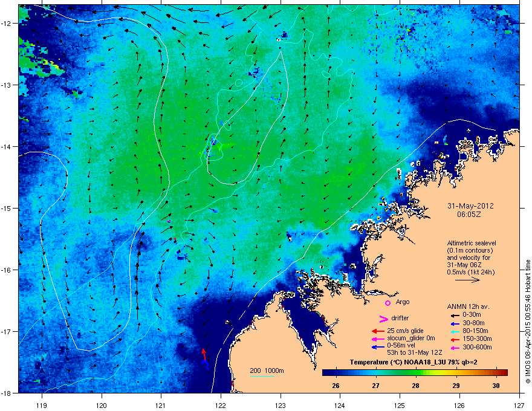Click the cyan 80-150m ANMN arrow
Viewport: 532px width, 411px height.
[x=455, y=332]
